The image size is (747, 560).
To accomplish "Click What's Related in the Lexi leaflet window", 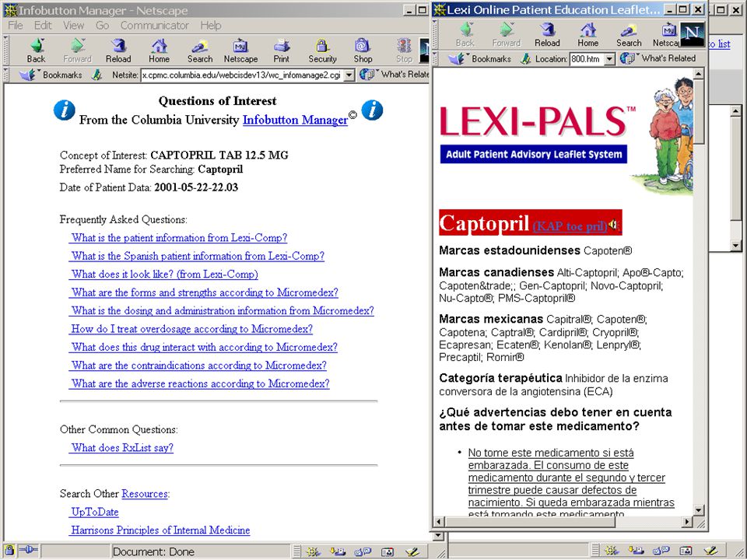I will coord(658,58).
